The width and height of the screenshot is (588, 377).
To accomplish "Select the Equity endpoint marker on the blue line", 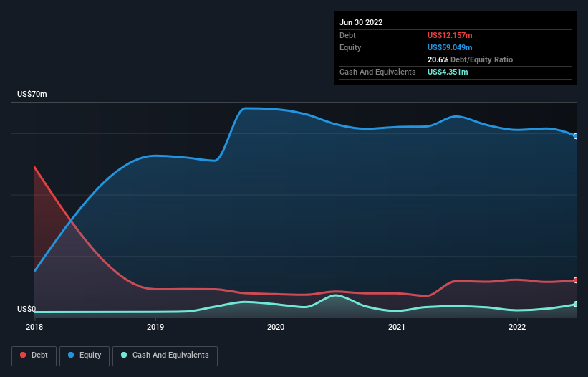I will click(x=576, y=136).
